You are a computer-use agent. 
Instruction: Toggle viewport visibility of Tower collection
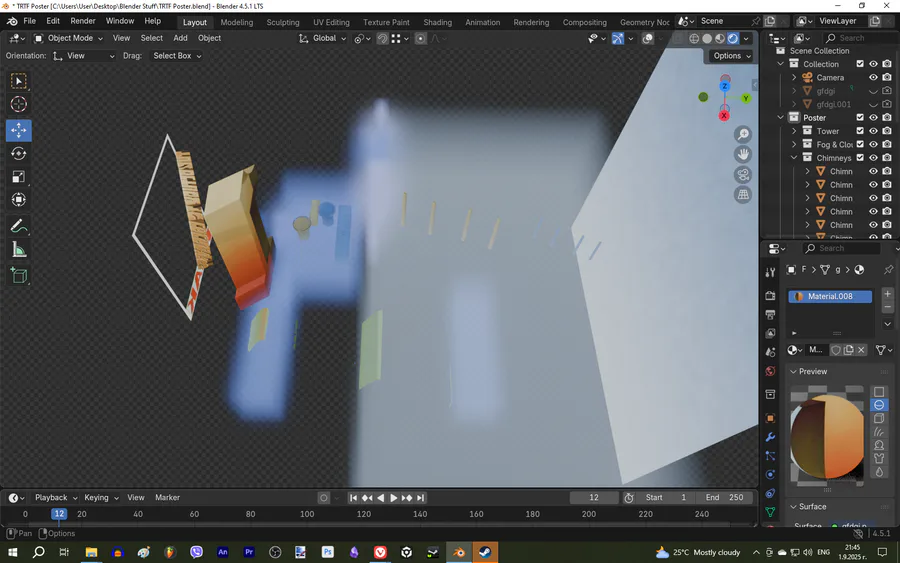[x=873, y=131]
